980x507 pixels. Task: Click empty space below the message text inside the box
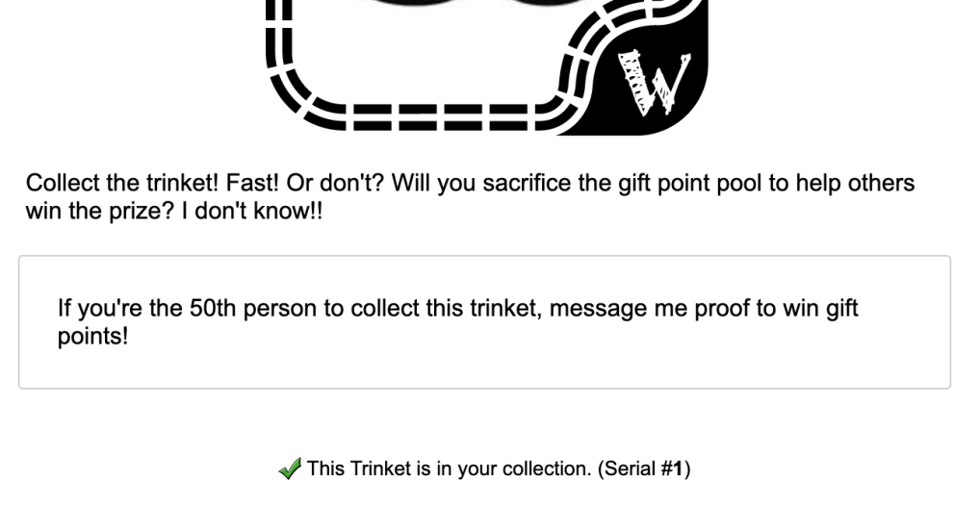pyautogui.click(x=484, y=369)
